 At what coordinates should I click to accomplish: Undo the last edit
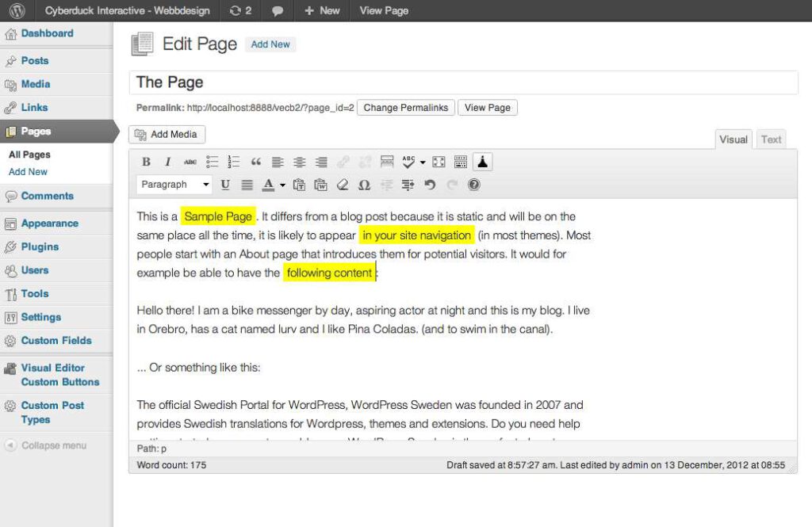(429, 185)
